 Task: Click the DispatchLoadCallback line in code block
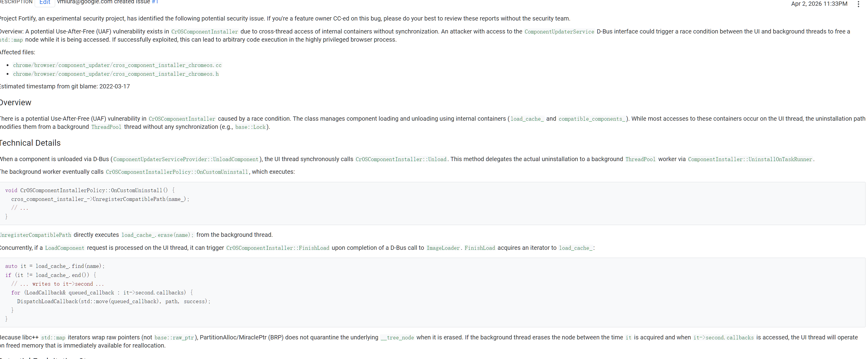pos(114,301)
